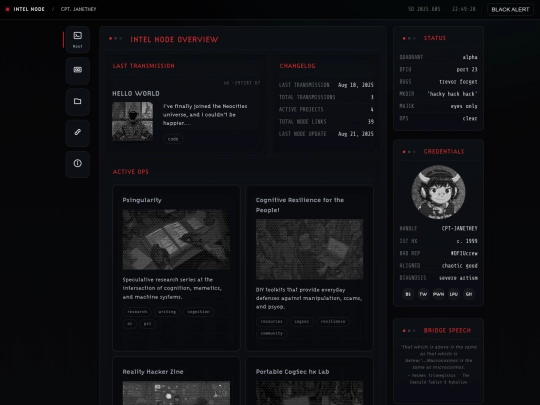Open Cognitive Resilience for the People! title
Image resolution: width=540 pixels, height=405 pixels.
[x=300, y=205]
